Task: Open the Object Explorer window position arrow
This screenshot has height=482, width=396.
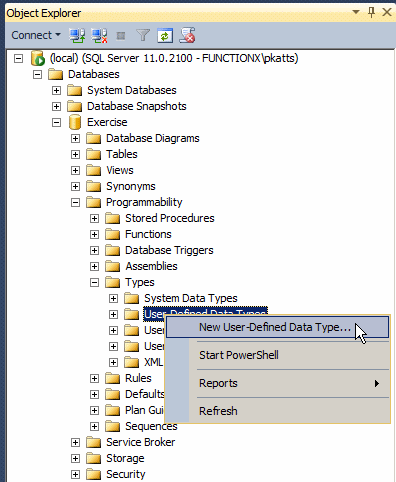Action: coord(356,12)
